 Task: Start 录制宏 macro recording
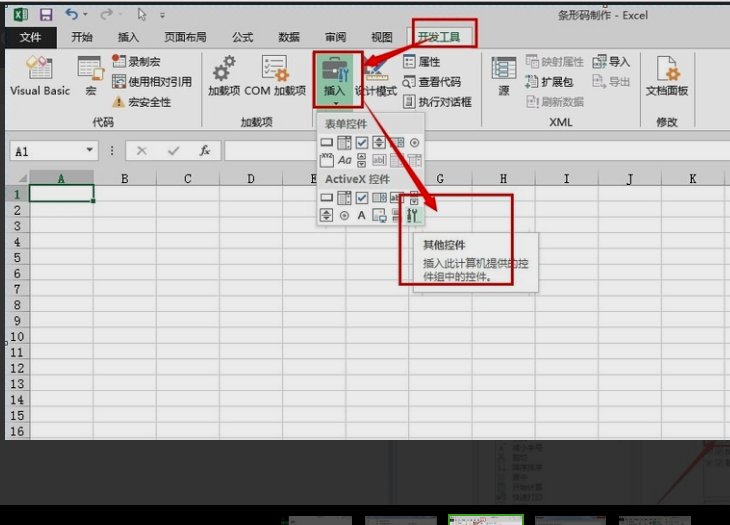(136, 61)
